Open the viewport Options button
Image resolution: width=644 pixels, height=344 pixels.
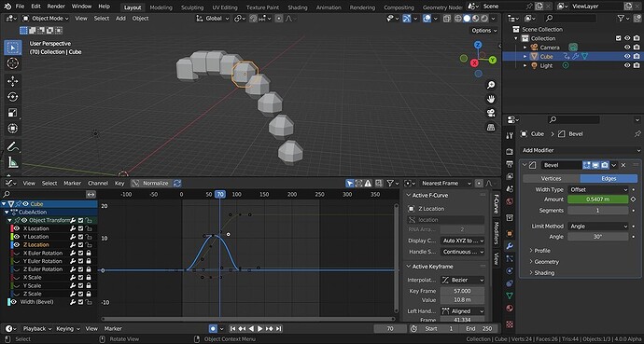[483, 31]
